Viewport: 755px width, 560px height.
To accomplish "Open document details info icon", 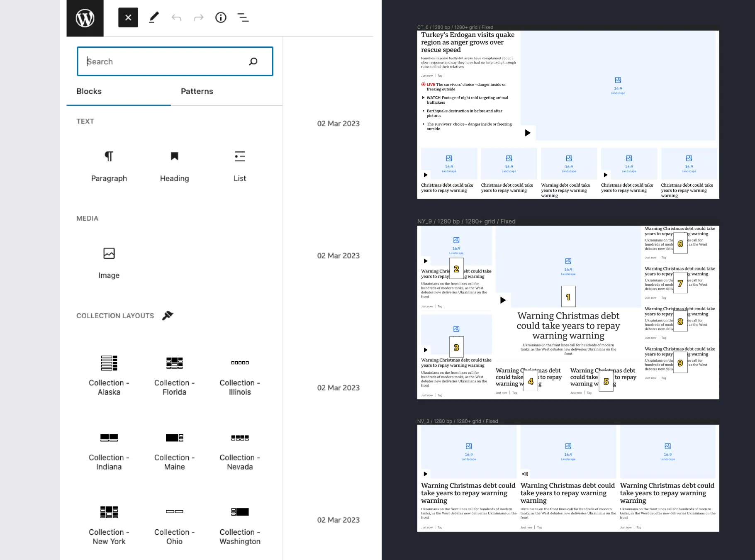I will point(221,17).
